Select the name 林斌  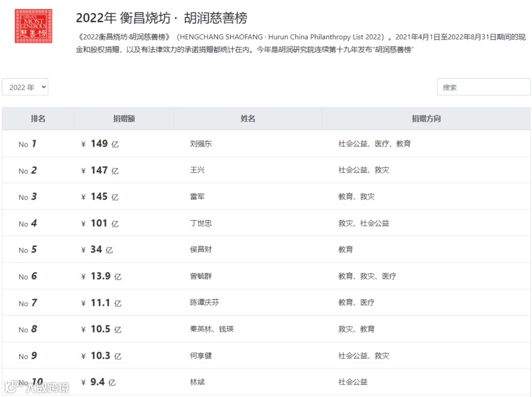(197, 382)
